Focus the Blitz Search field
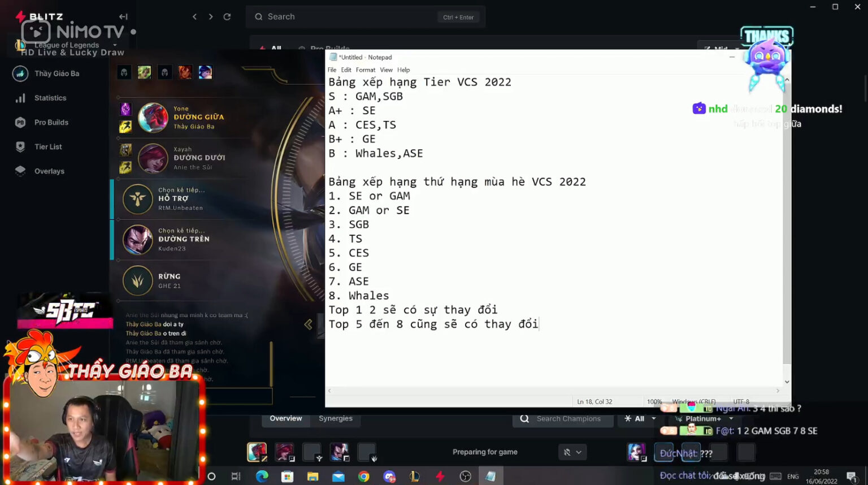The width and height of the screenshot is (868, 485). click(x=366, y=17)
